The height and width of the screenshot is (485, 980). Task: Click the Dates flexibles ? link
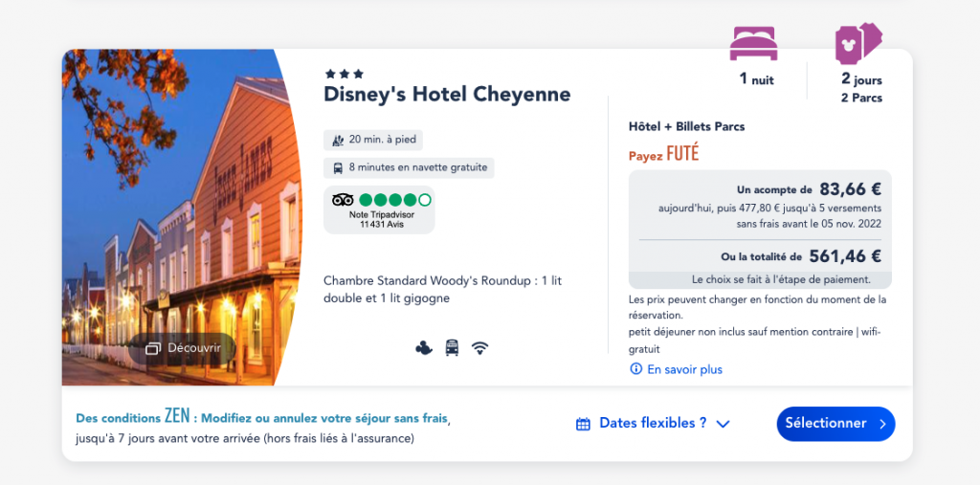tap(653, 423)
